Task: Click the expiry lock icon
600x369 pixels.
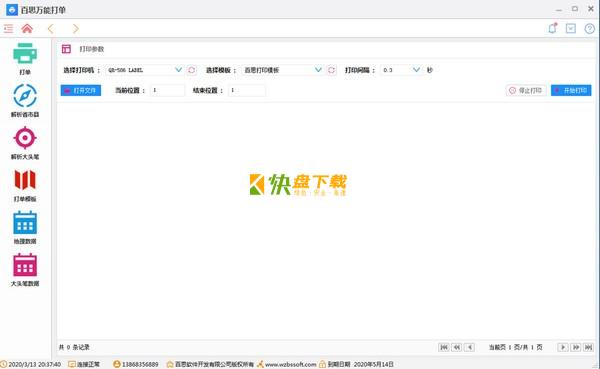Action: coord(323,364)
